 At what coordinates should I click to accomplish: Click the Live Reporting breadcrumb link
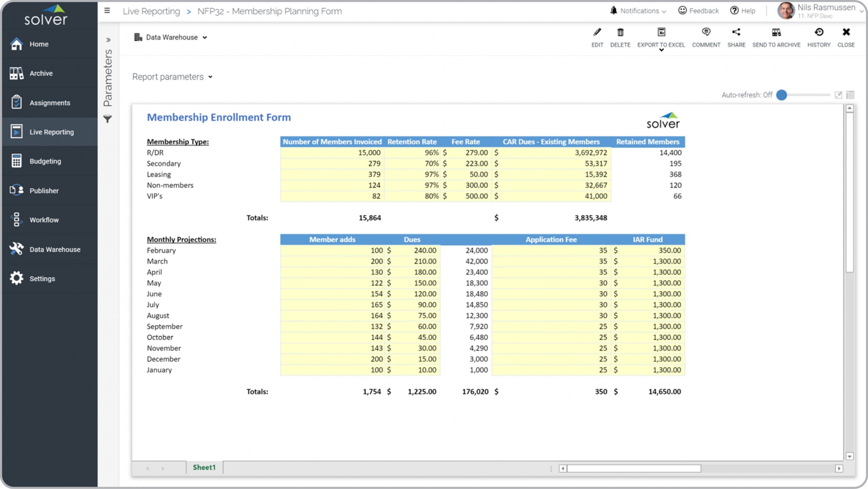tap(151, 11)
